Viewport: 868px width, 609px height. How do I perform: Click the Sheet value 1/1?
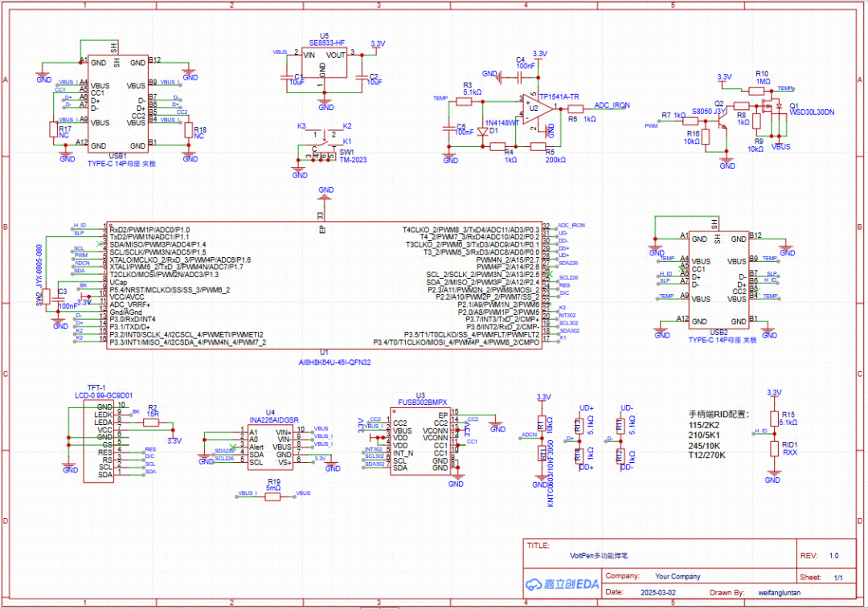838,578
